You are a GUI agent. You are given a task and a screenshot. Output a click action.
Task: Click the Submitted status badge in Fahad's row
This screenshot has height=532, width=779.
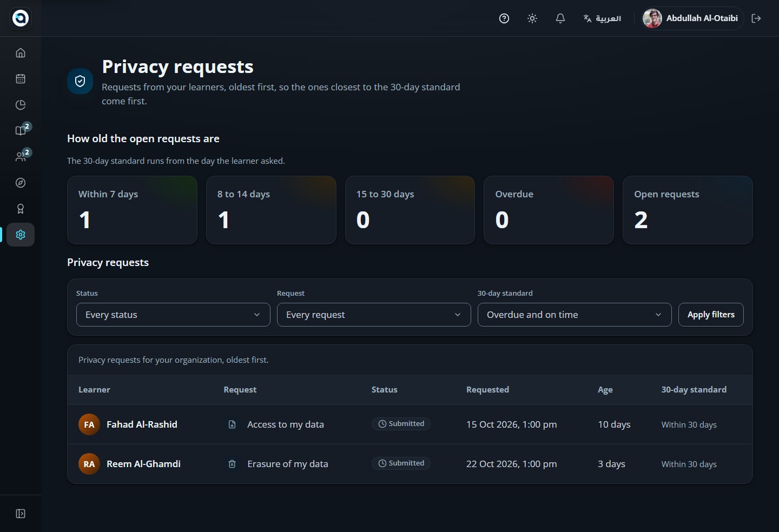pyautogui.click(x=401, y=424)
